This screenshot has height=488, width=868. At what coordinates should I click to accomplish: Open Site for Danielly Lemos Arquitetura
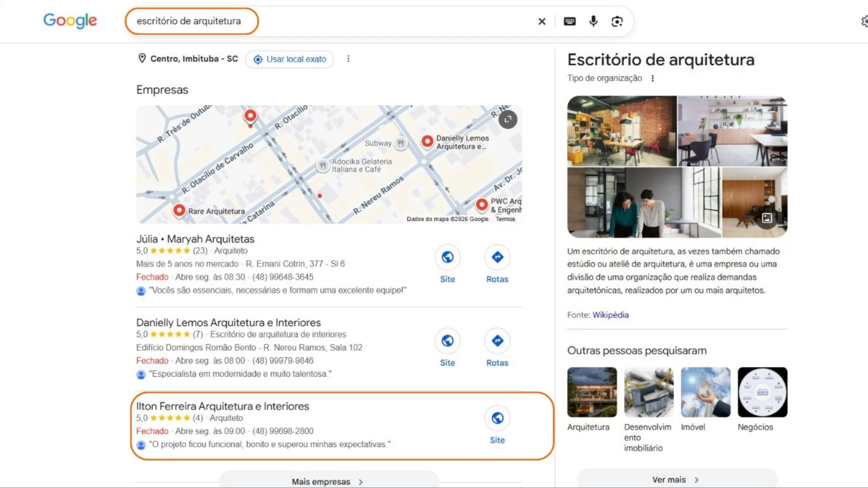click(x=448, y=348)
